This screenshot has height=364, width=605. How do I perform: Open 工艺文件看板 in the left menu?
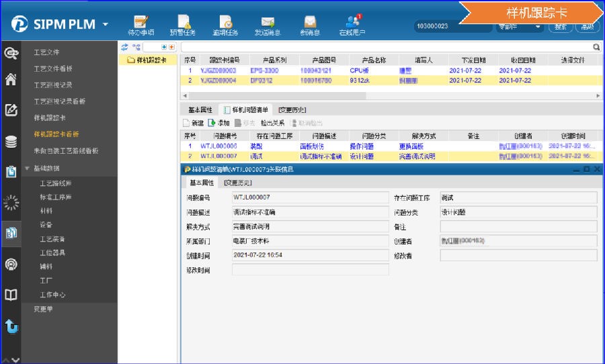pos(53,69)
